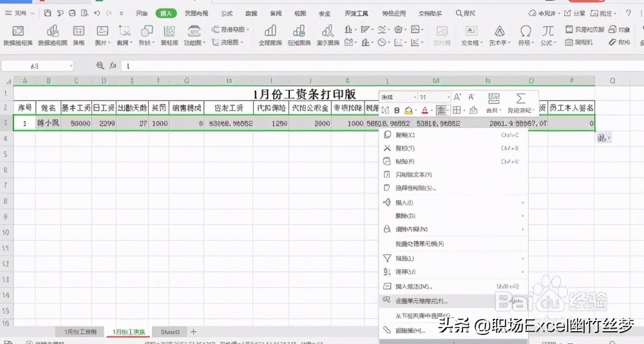Open the Shapes tool in the ribbon

coord(146,31)
